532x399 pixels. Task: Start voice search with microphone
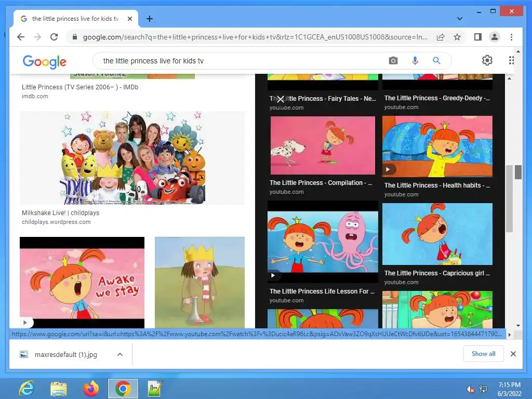coord(415,61)
